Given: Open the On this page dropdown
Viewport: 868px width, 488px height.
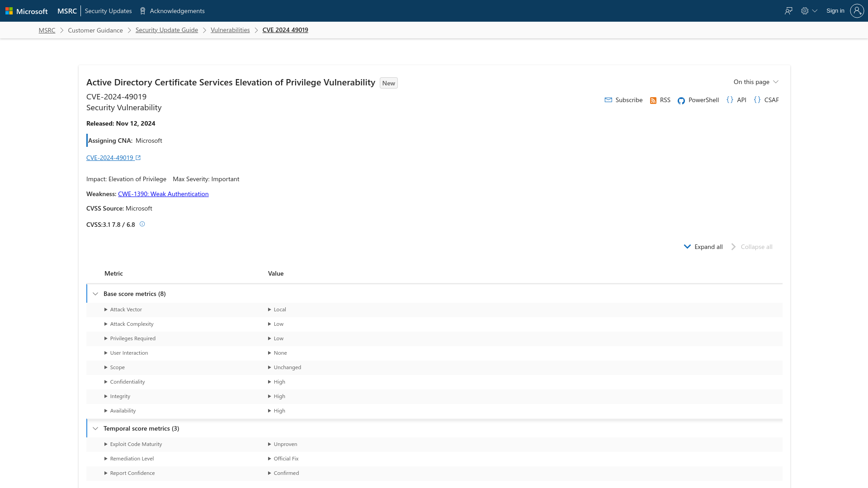Looking at the screenshot, I should [x=756, y=82].
